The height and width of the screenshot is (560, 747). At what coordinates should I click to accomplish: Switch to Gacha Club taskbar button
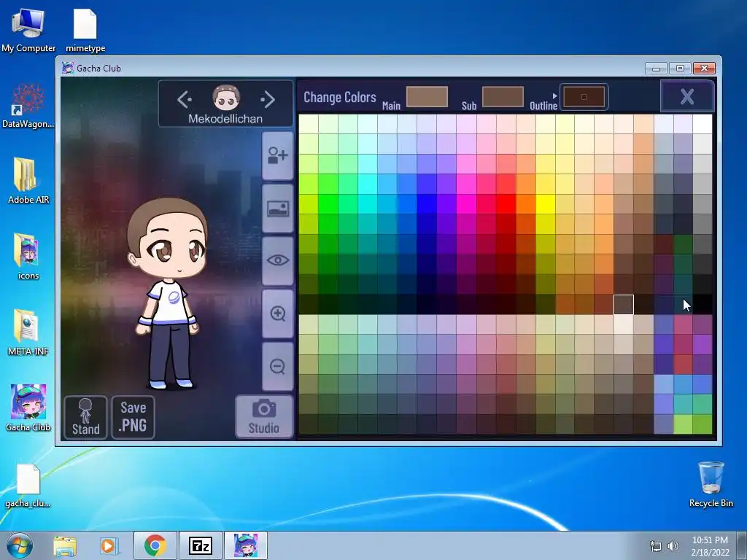pyautogui.click(x=246, y=545)
